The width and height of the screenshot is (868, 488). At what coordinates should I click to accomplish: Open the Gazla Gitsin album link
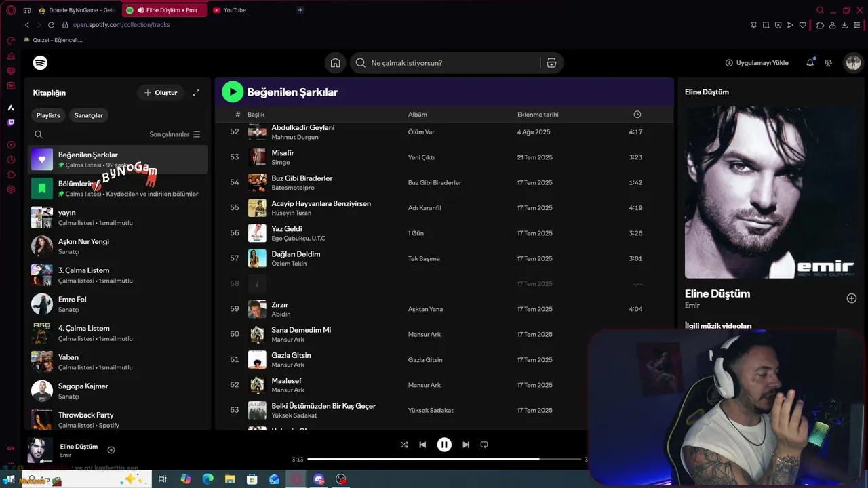pyautogui.click(x=425, y=360)
